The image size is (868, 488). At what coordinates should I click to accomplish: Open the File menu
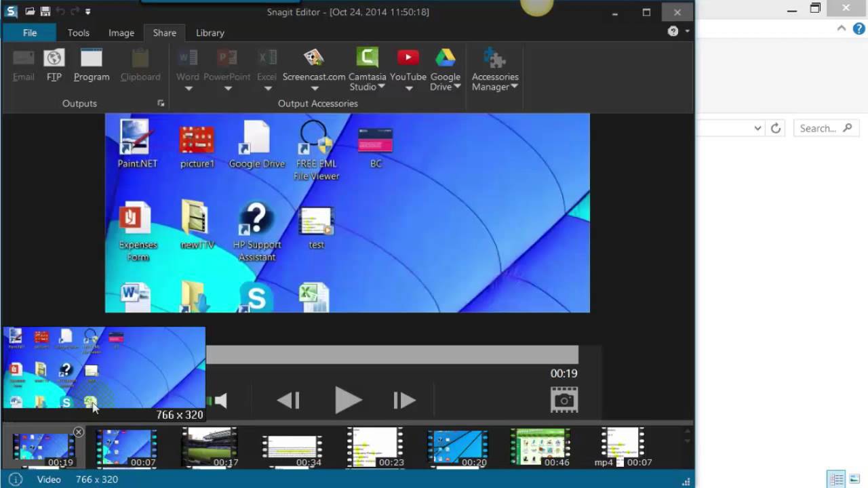tap(30, 33)
